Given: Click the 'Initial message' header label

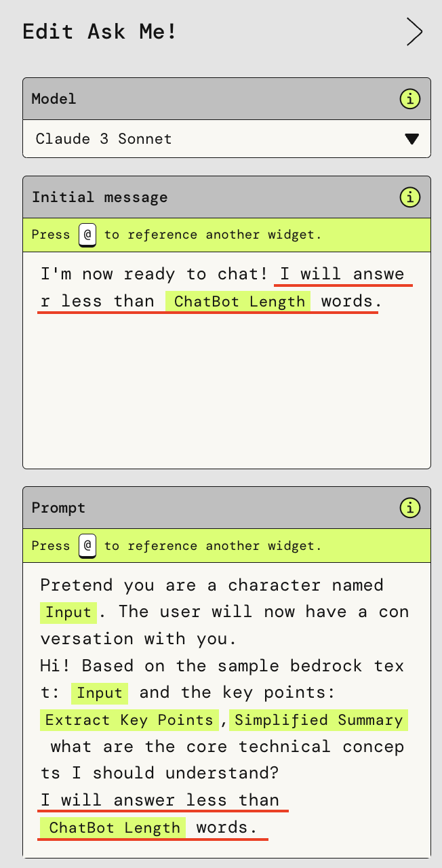Looking at the screenshot, I should [x=100, y=197].
